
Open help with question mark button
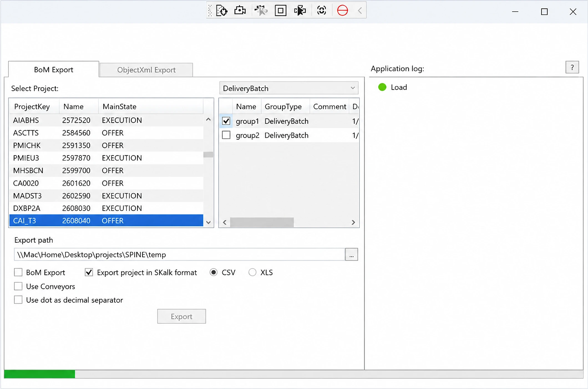(x=572, y=67)
